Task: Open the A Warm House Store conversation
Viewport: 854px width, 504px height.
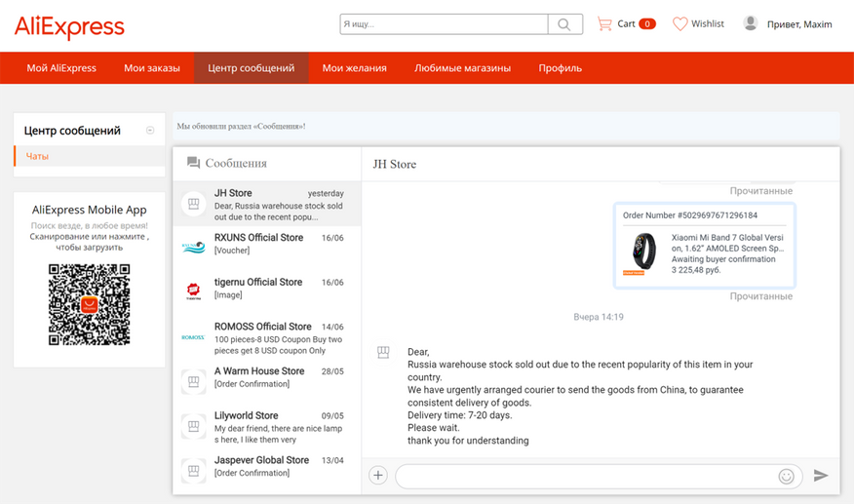Action: (267, 382)
